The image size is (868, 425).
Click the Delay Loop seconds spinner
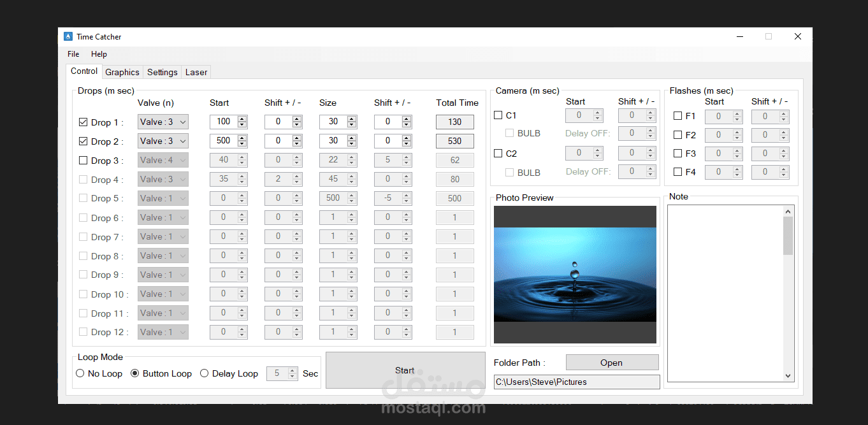tap(293, 373)
